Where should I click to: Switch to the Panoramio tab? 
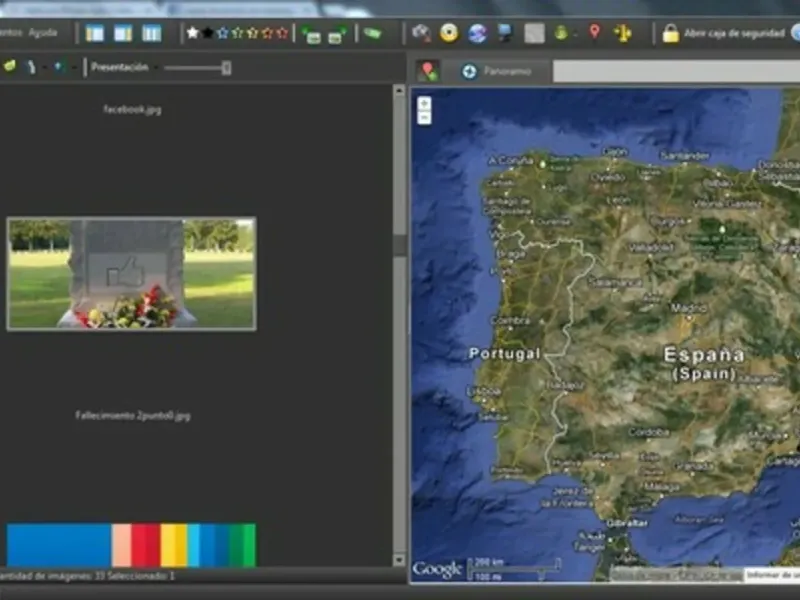coord(496,71)
